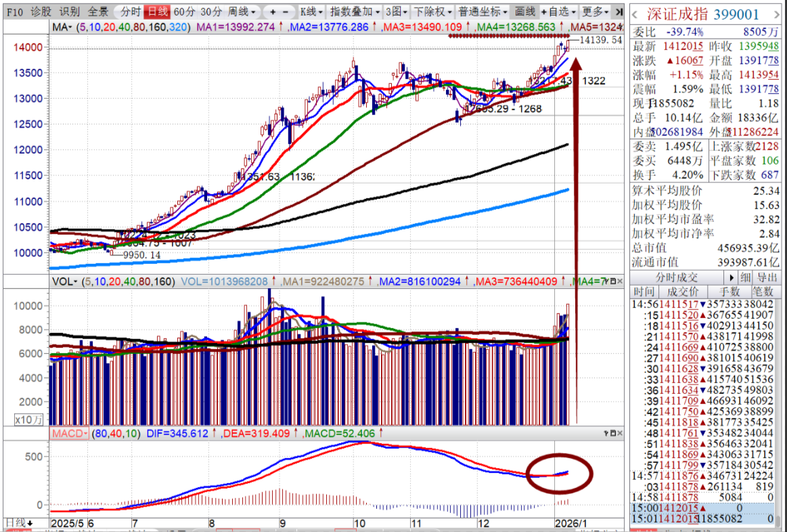Image resolution: width=787 pixels, height=532 pixels.
Task: Open the 周线 period dropdown
Action: point(242,12)
